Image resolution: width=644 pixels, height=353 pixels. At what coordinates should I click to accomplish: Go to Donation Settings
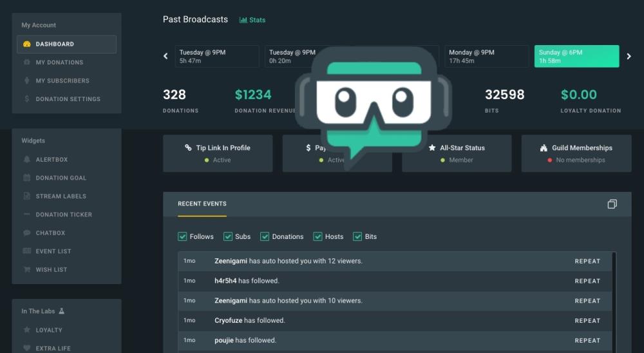pos(68,99)
